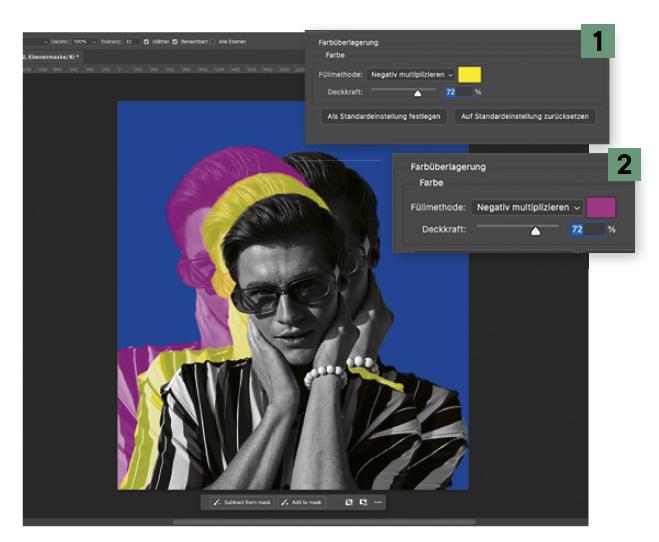Select the Ebenenmaske document tab
The image size is (659, 542).
[x=51, y=56]
